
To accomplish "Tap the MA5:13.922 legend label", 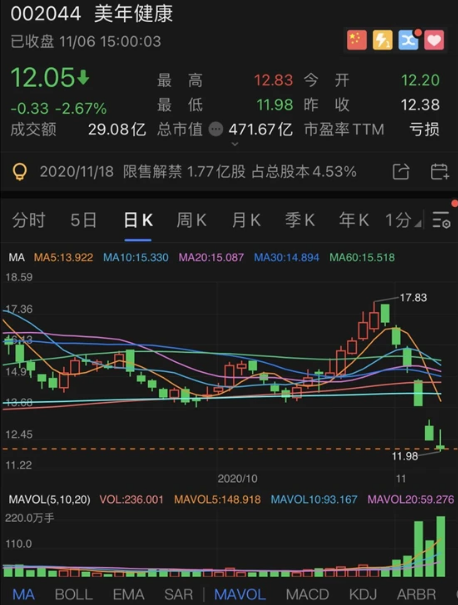I will [x=63, y=257].
